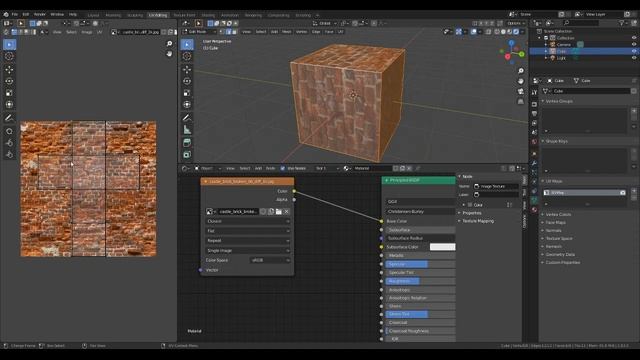Screen dimensions: 640x360
Task: Switch to the Layout workspace tab
Action: 93,15
